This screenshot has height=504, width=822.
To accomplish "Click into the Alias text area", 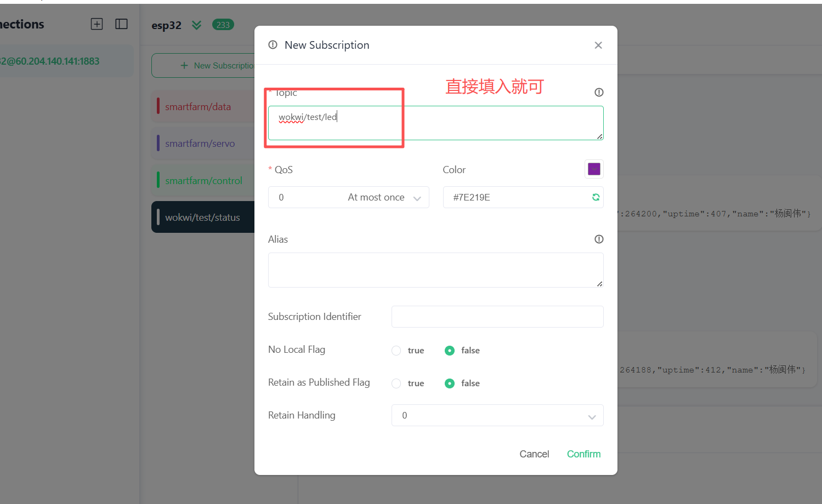I will pos(435,270).
